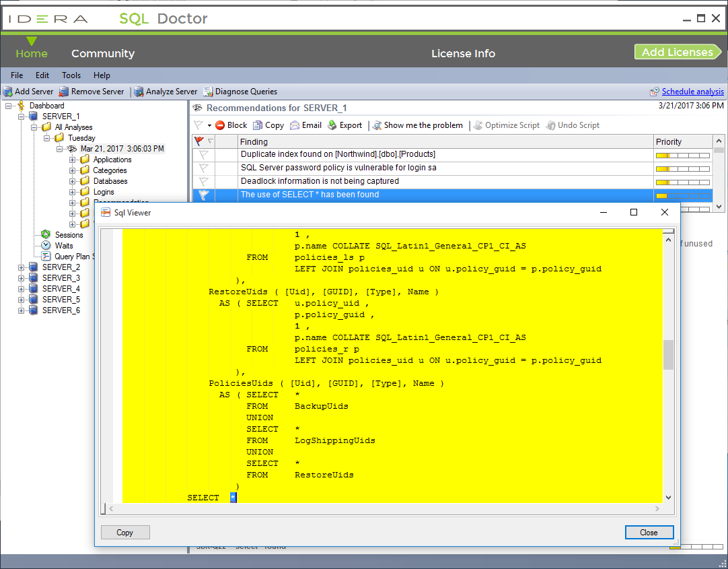The width and height of the screenshot is (728, 569).
Task: Export recommendations using the Export icon
Action: point(332,125)
